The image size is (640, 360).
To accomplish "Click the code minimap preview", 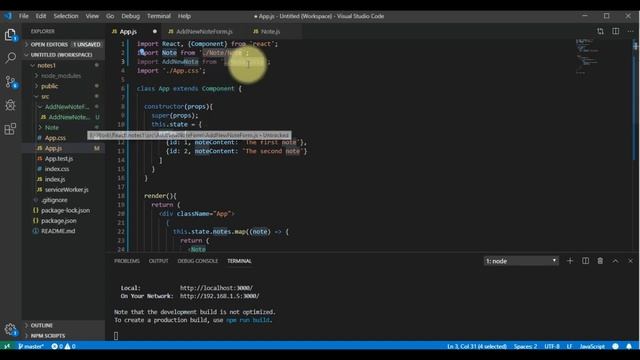I will click(x=588, y=57).
